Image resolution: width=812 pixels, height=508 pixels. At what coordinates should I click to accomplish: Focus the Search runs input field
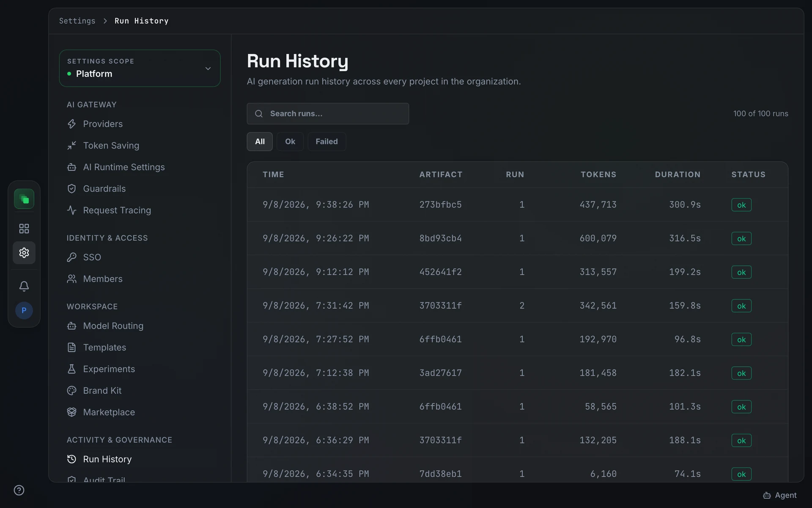pyautogui.click(x=328, y=113)
